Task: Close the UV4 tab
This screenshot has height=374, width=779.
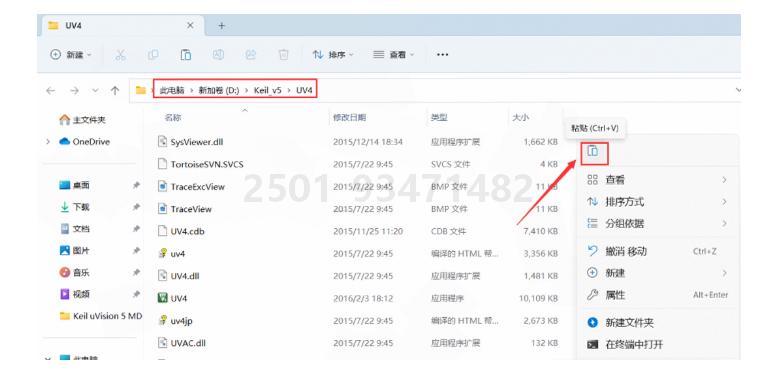Action: click(190, 25)
